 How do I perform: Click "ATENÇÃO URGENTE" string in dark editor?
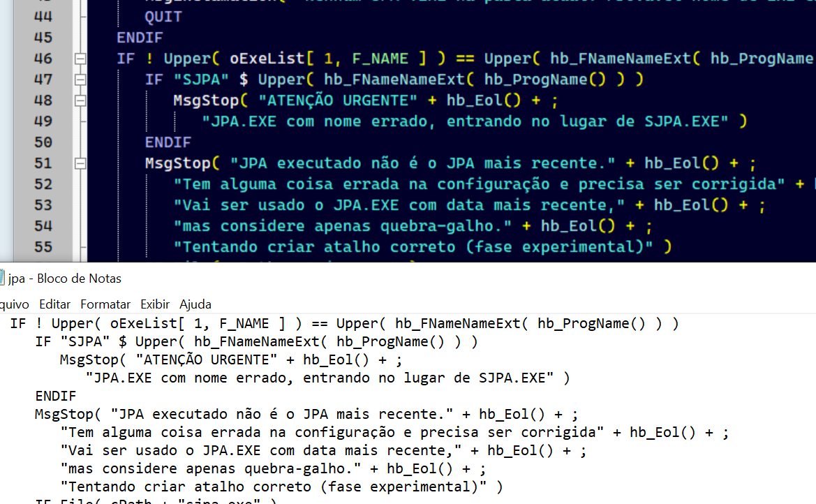[338, 100]
